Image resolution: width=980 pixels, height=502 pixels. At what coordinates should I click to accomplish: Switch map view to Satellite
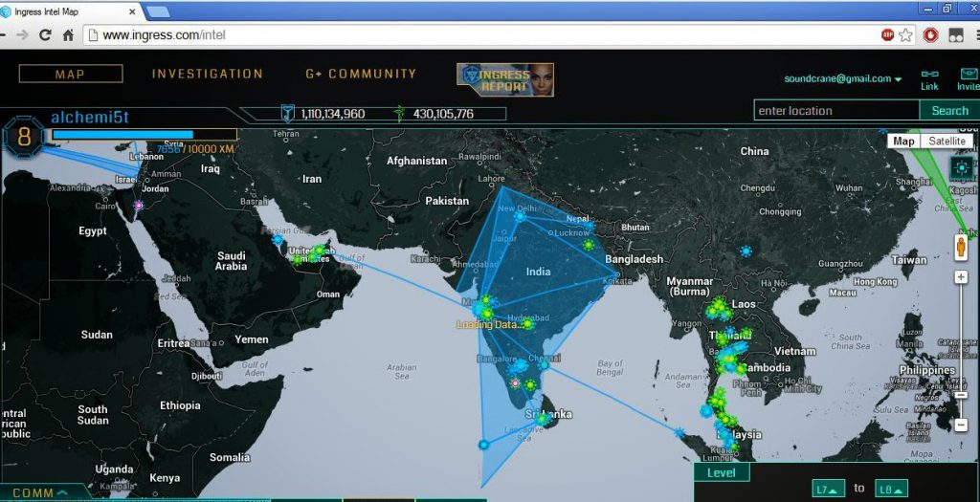tap(947, 142)
